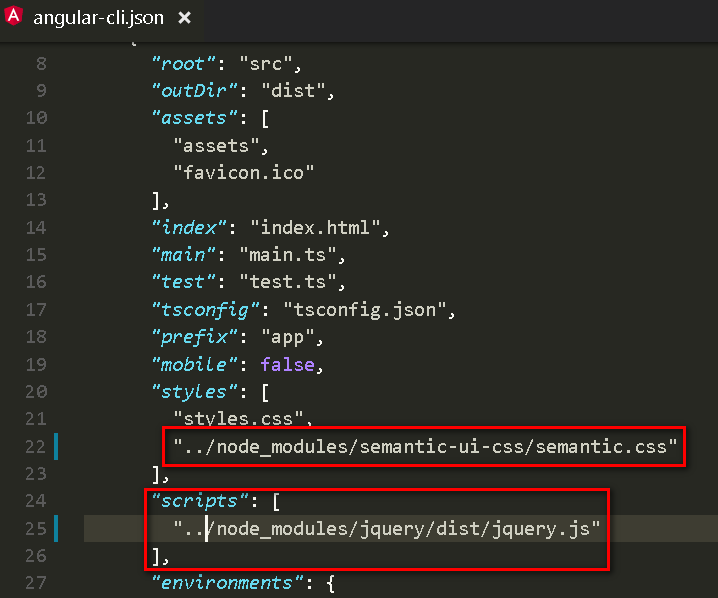Screen dimensions: 718x598
Task: Click the "favicon.ico" string on line 12
Action: tap(243, 173)
